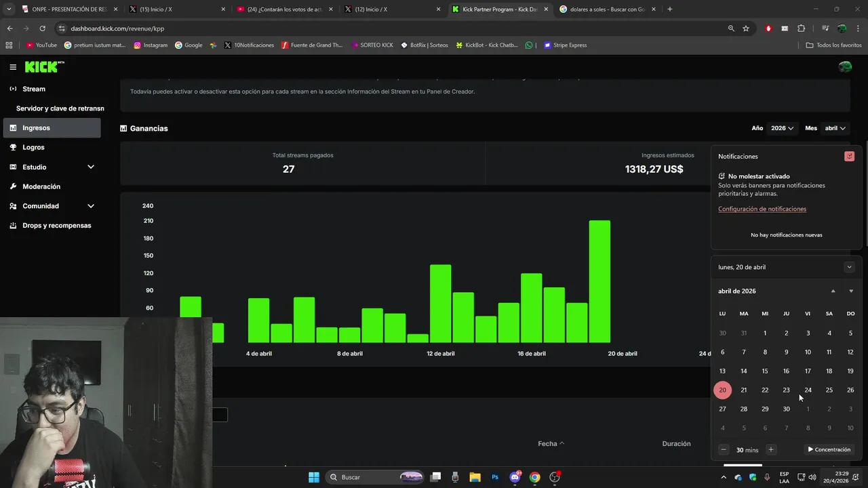868x488 pixels.
Task: Select Ingresos in sidebar
Action: click(52, 127)
